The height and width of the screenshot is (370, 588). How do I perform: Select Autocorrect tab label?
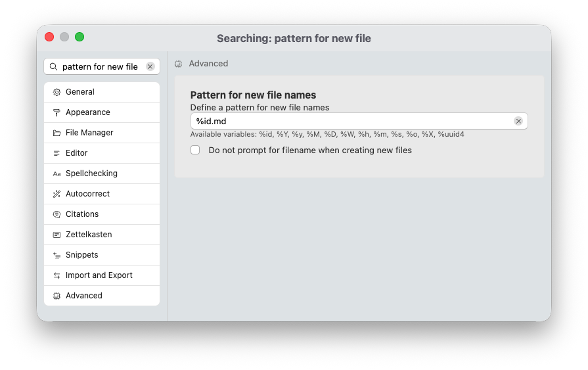(x=88, y=194)
